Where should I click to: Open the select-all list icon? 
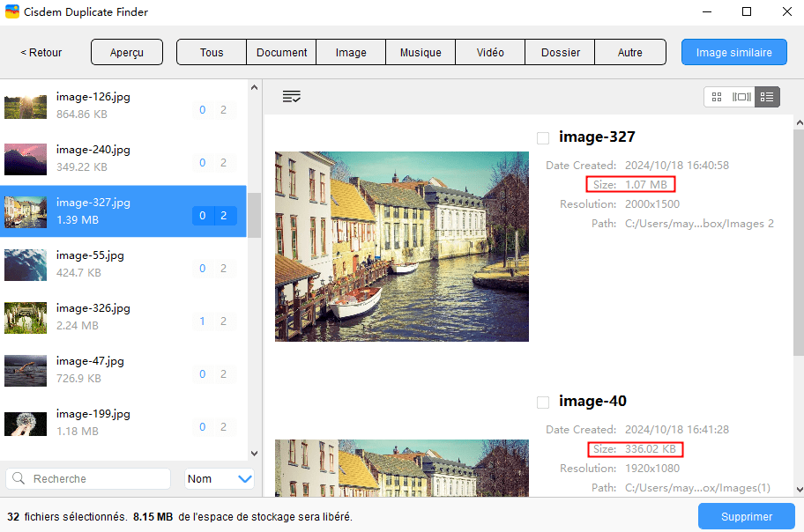pos(291,96)
